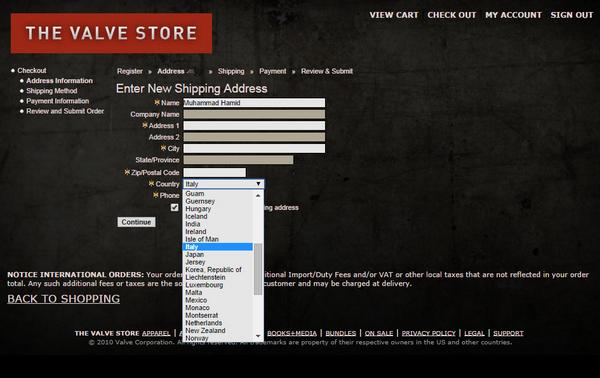This screenshot has width=600, height=378.
Task: Open My Account page
Action: 513,15
